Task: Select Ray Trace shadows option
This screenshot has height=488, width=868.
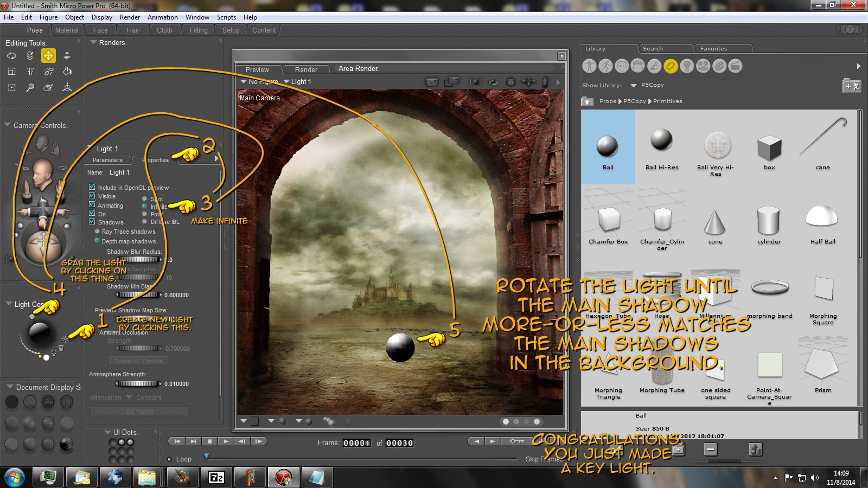Action: 97,232
